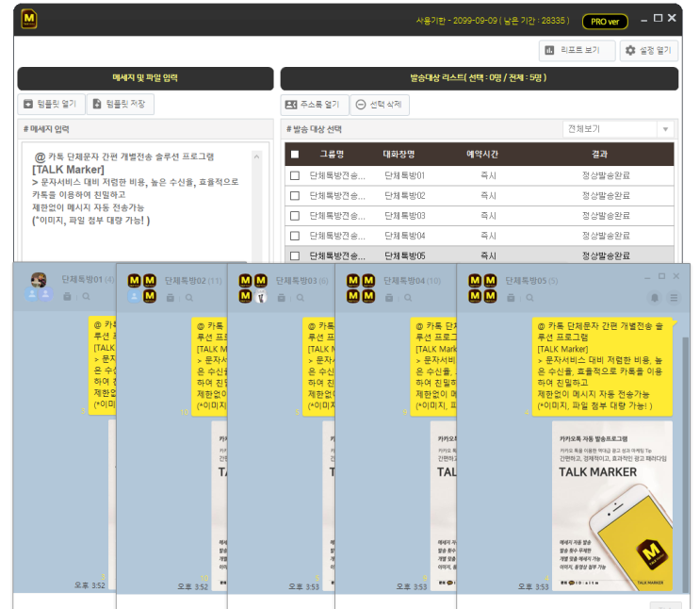Delete selected recipients (선택 삭제)
700x609 pixels.
click(380, 105)
